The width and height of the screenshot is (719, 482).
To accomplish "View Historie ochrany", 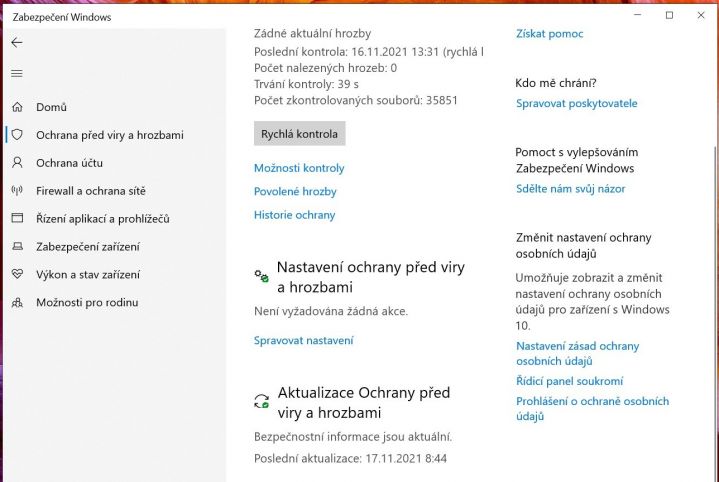I will 294,215.
